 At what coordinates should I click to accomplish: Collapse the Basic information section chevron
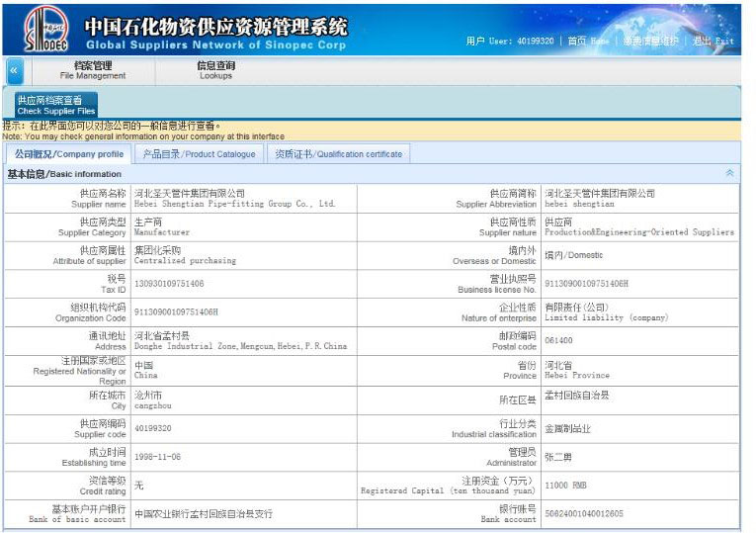pos(729,173)
